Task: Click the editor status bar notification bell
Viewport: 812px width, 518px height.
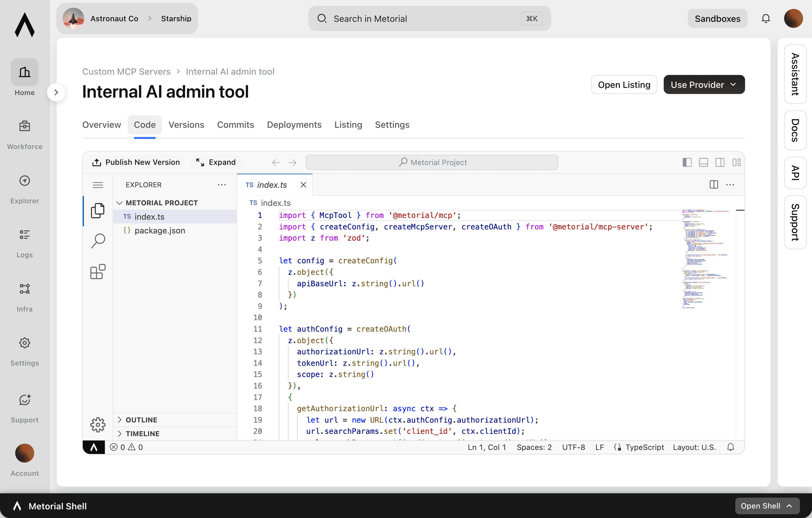Action: point(730,447)
